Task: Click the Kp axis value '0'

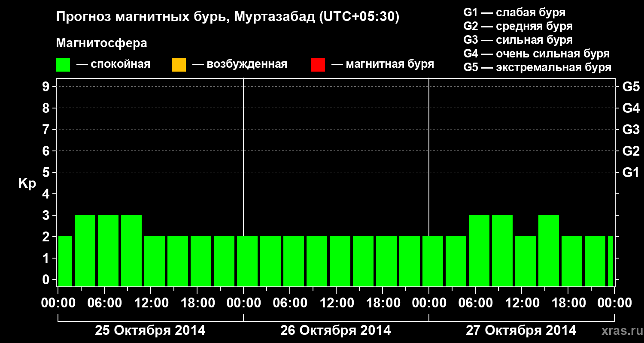Action: click(x=47, y=280)
